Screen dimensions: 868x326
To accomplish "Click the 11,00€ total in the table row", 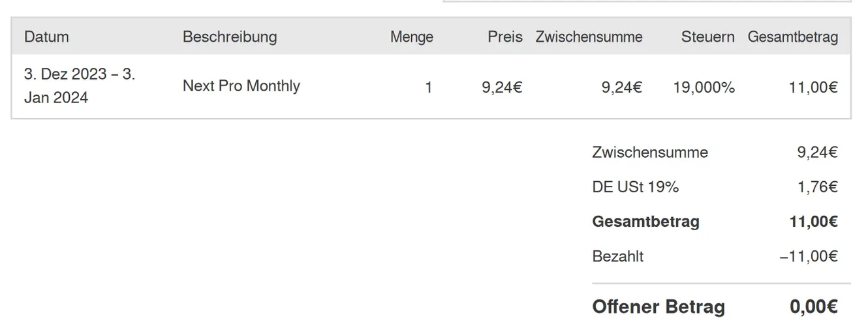I will coord(813,87).
